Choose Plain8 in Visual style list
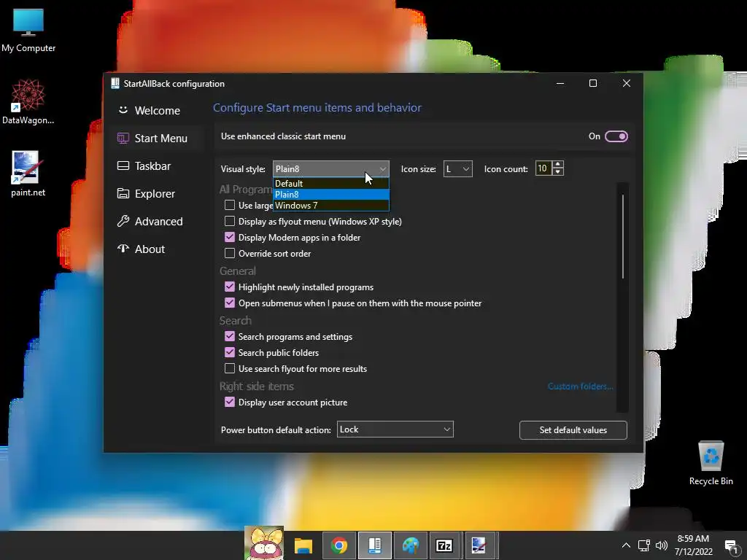The width and height of the screenshot is (747, 560). 330,194
